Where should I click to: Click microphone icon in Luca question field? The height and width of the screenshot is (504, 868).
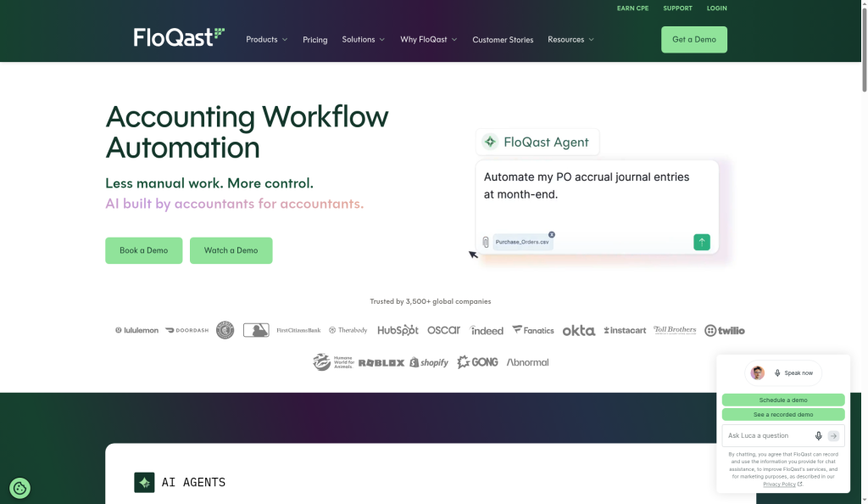[x=818, y=436]
